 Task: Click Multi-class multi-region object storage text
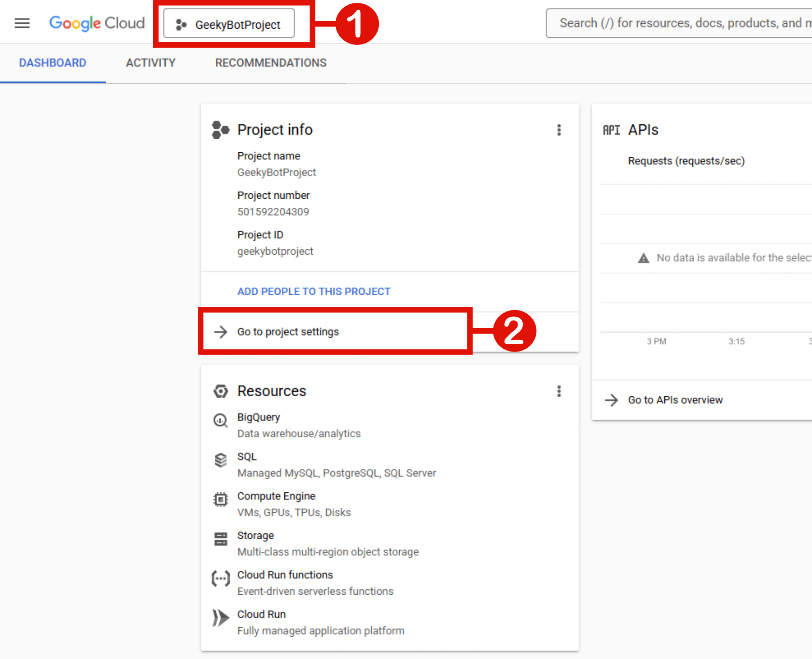(328, 552)
